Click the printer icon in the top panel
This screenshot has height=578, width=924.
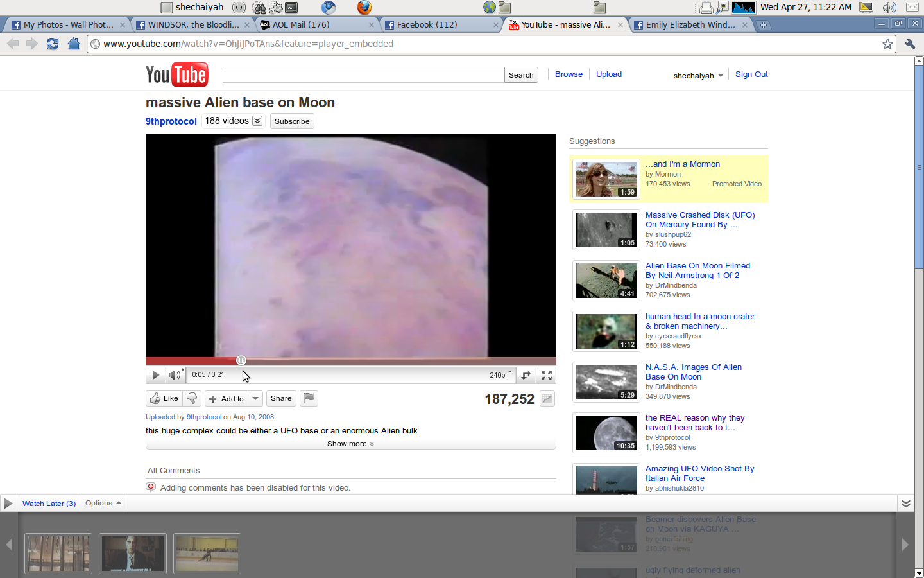(x=706, y=8)
